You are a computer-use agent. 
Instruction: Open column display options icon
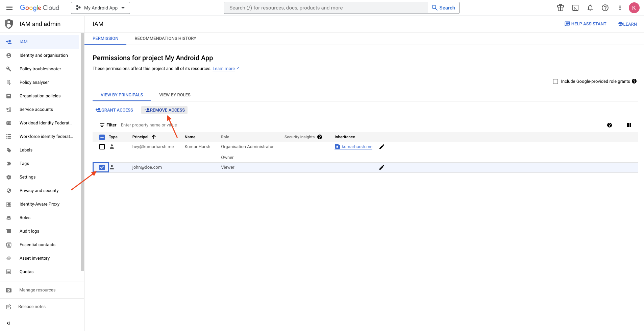[x=628, y=125]
